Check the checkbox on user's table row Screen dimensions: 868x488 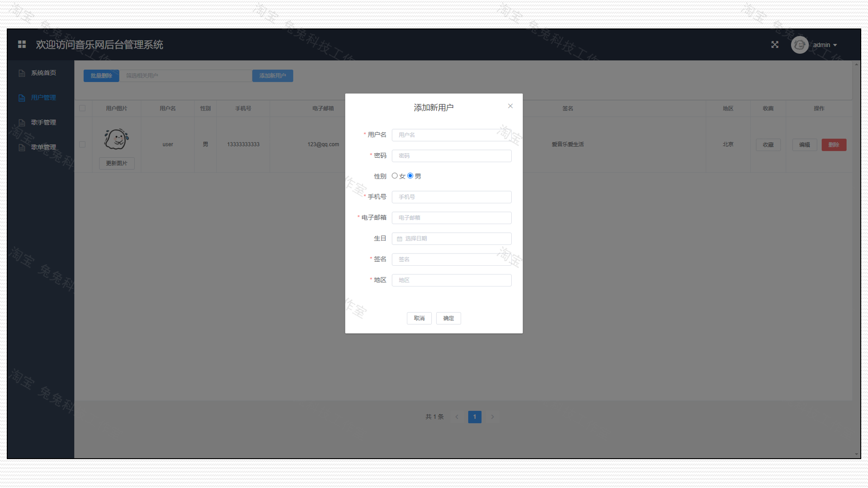tap(82, 144)
